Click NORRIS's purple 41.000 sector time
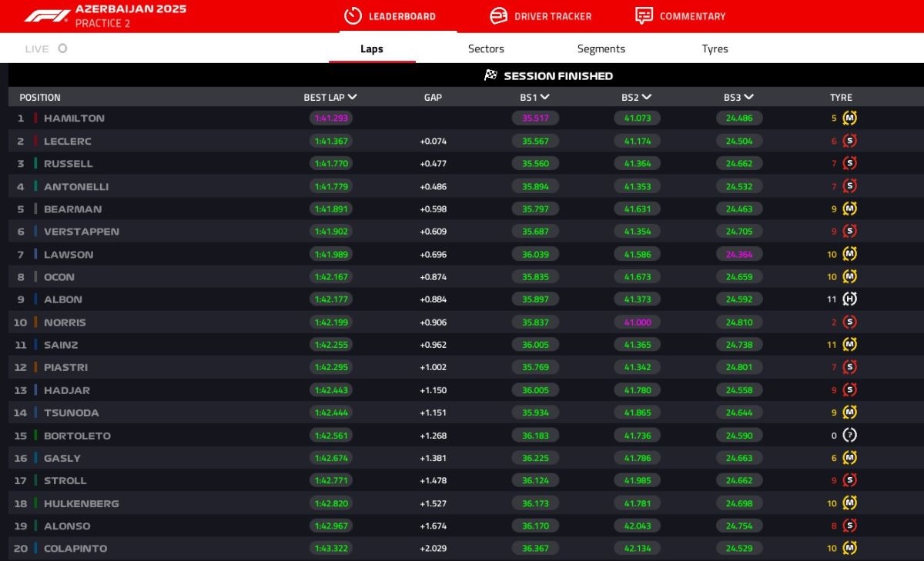924x561 pixels. pos(638,322)
